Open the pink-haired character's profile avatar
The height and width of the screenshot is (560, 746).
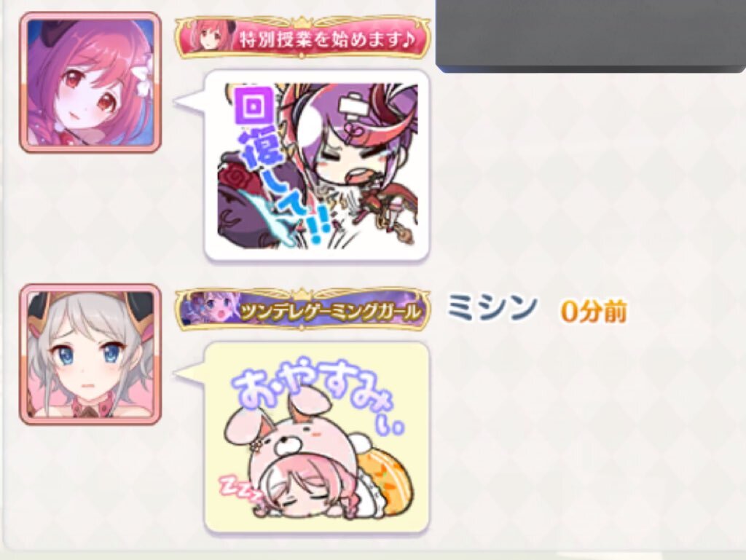pyautogui.click(x=90, y=82)
